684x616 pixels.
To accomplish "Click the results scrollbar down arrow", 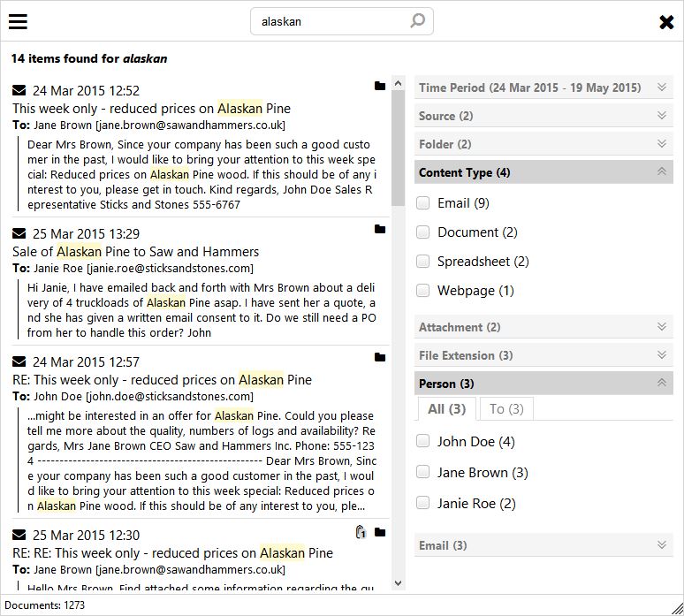I will point(398,583).
